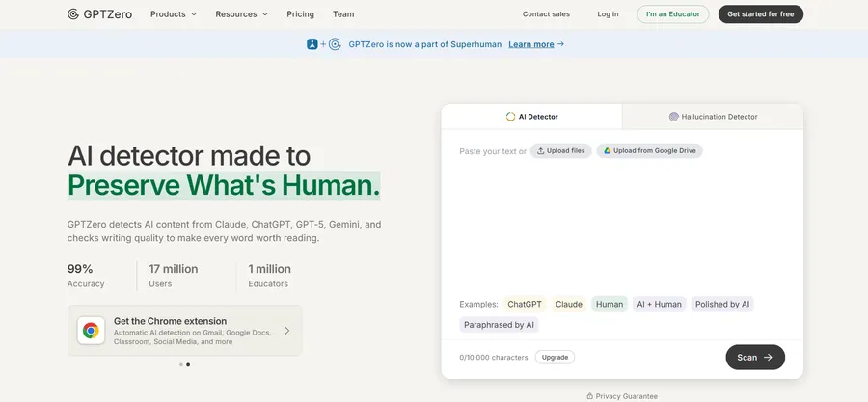
Task: Click the GPTZero logo icon
Action: pos(73,14)
